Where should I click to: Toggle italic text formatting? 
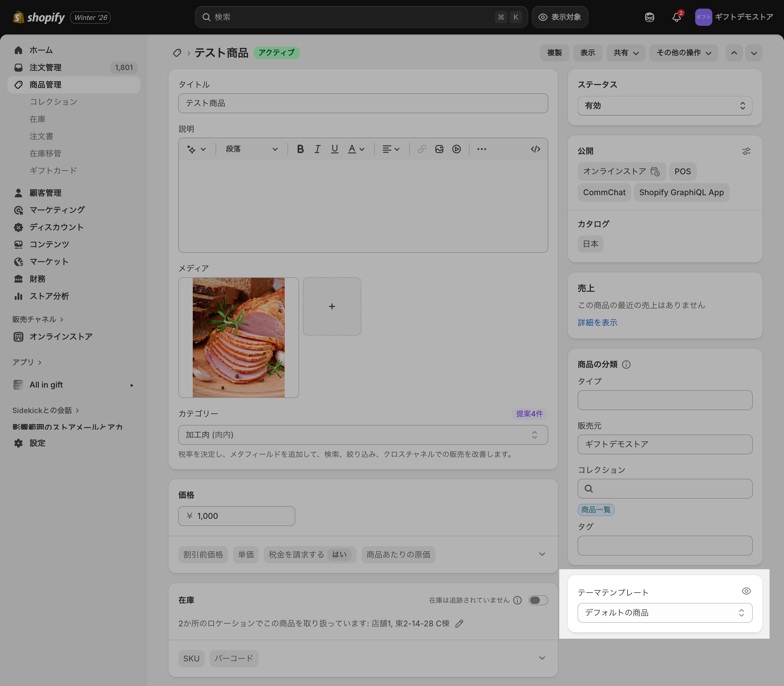click(x=317, y=149)
